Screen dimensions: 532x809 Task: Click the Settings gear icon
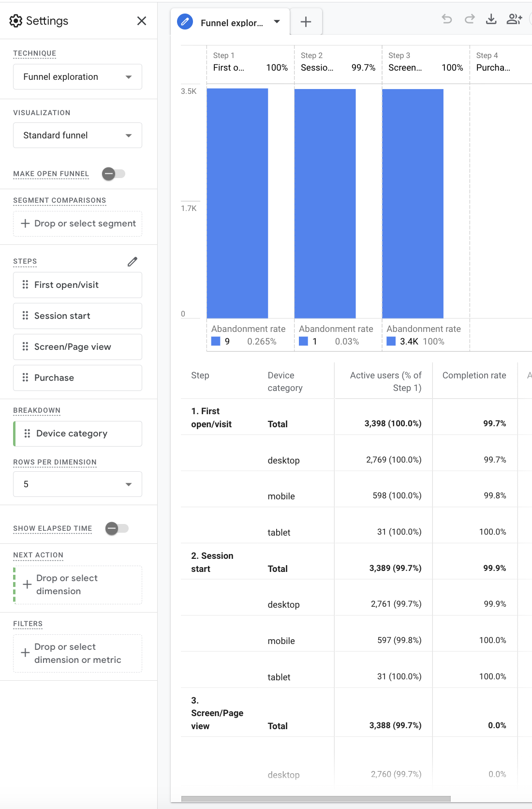[x=16, y=21]
